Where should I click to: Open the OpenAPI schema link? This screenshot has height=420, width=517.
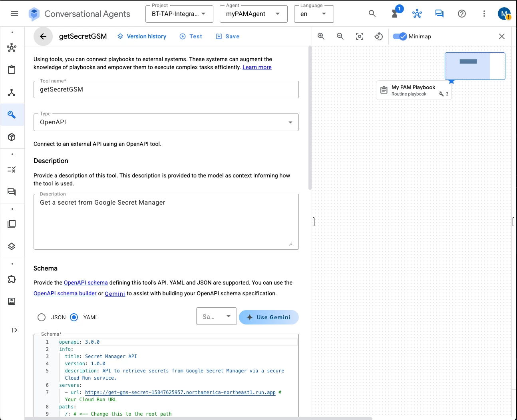click(x=86, y=283)
